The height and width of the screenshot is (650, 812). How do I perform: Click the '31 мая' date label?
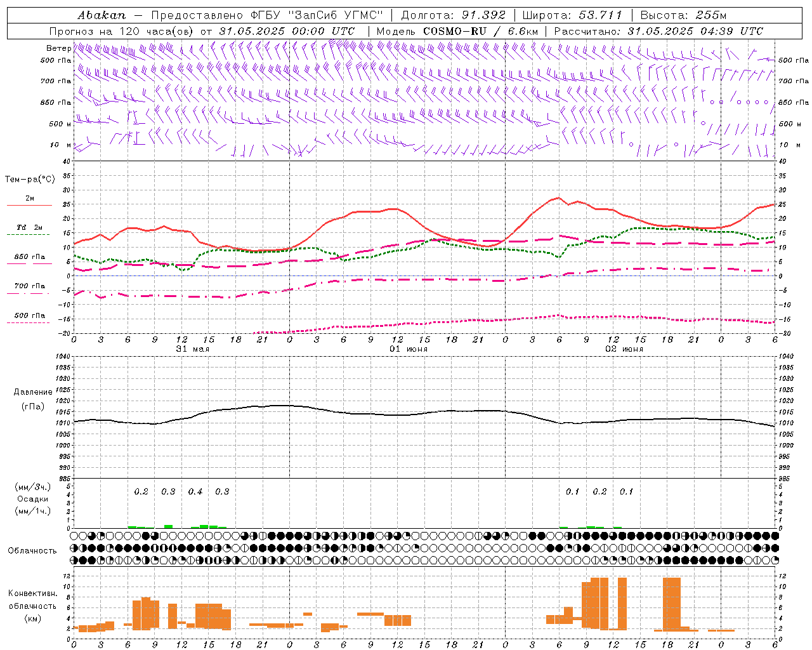[193, 349]
